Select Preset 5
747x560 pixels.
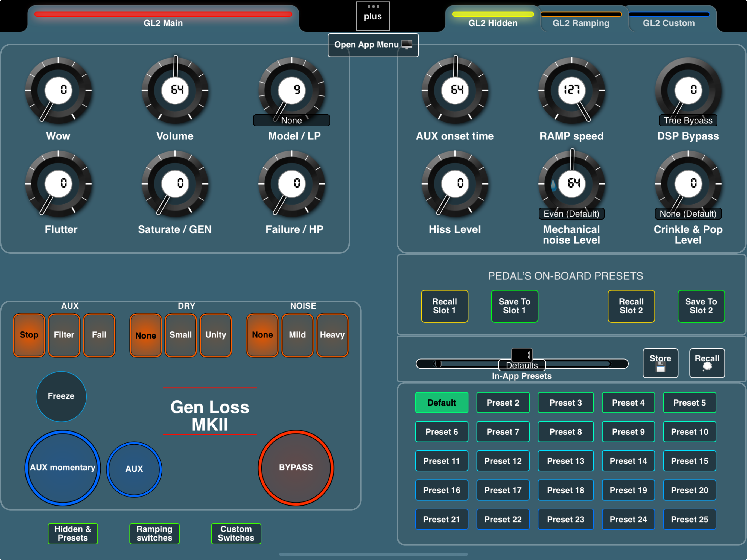pyautogui.click(x=690, y=402)
